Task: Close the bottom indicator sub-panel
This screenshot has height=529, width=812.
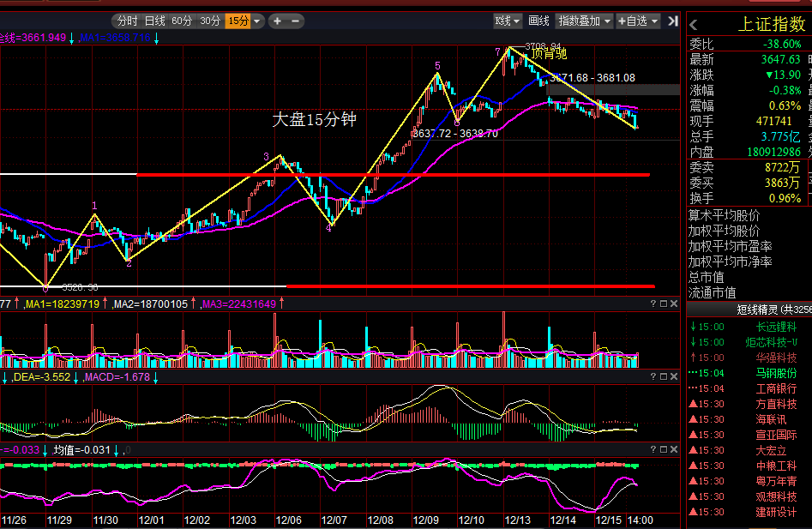Action: [674, 450]
